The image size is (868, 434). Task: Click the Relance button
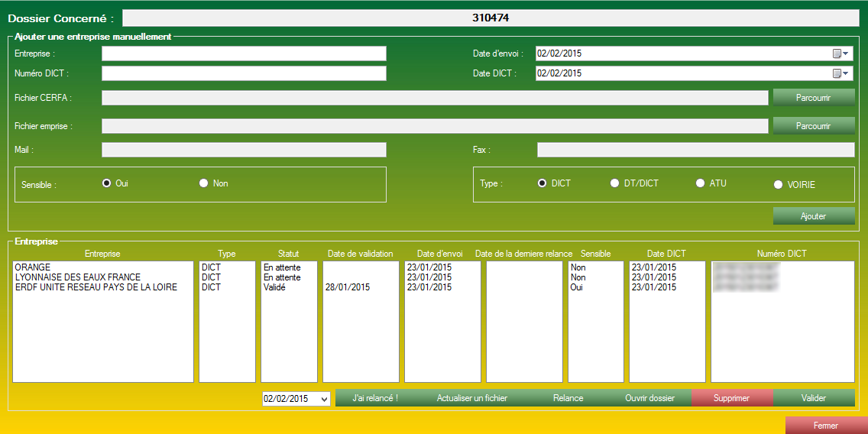point(568,398)
